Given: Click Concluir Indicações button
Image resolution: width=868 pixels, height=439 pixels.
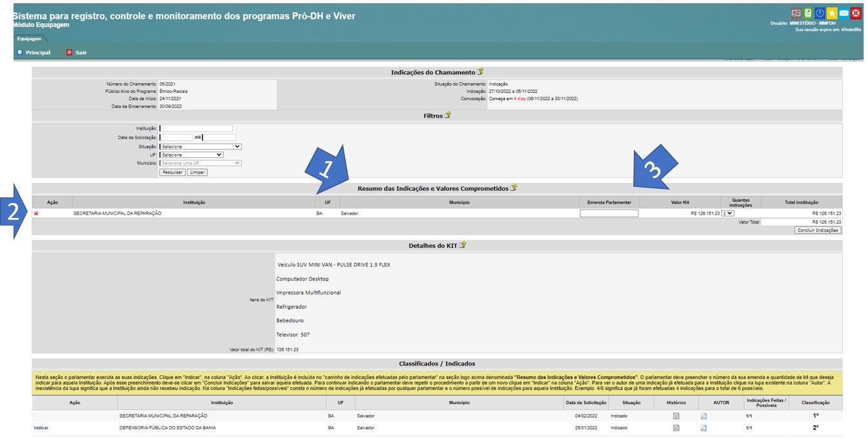Looking at the screenshot, I should coord(818,230).
